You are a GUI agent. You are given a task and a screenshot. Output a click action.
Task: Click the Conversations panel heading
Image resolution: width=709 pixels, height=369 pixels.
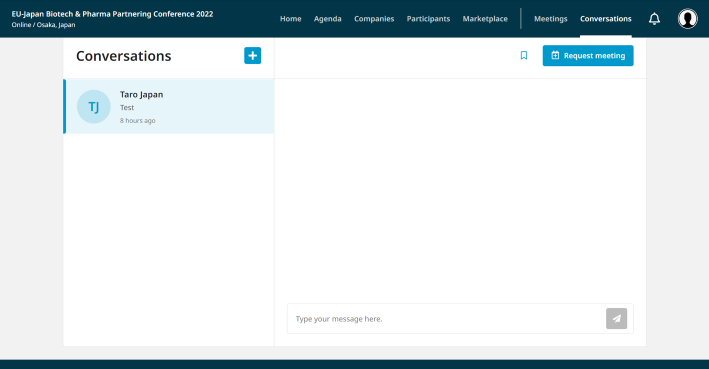tap(123, 56)
